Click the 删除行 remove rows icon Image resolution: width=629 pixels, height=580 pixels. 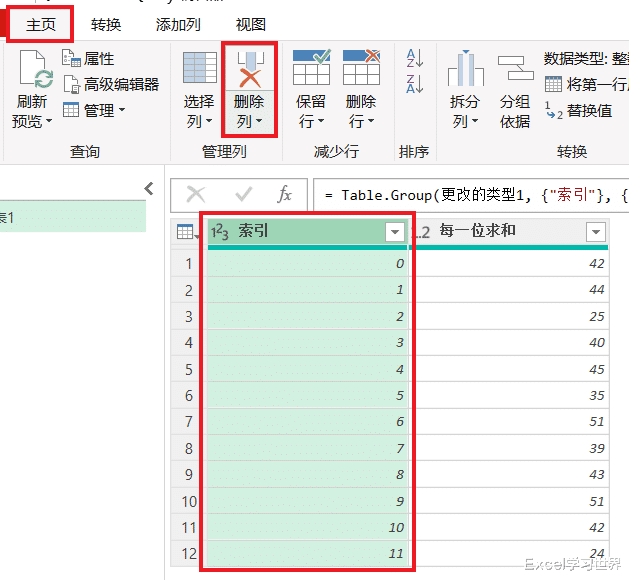361,67
